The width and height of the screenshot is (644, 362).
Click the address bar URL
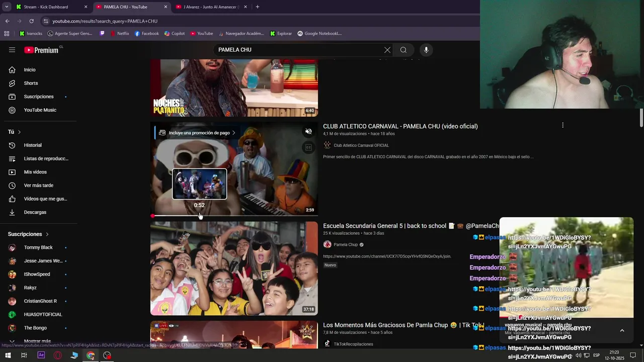point(105,21)
